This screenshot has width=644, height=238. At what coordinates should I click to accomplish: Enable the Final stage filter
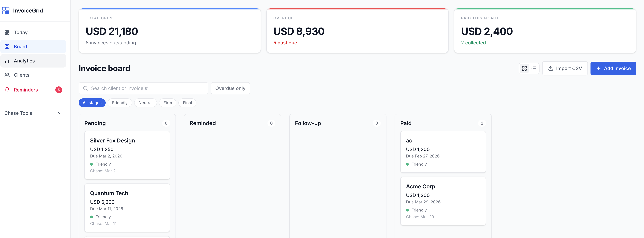point(187,103)
